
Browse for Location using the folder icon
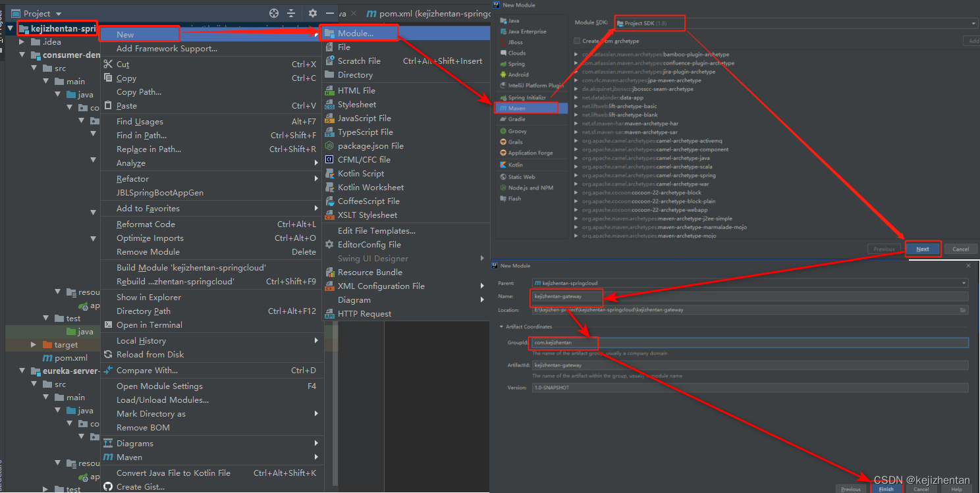click(x=964, y=309)
